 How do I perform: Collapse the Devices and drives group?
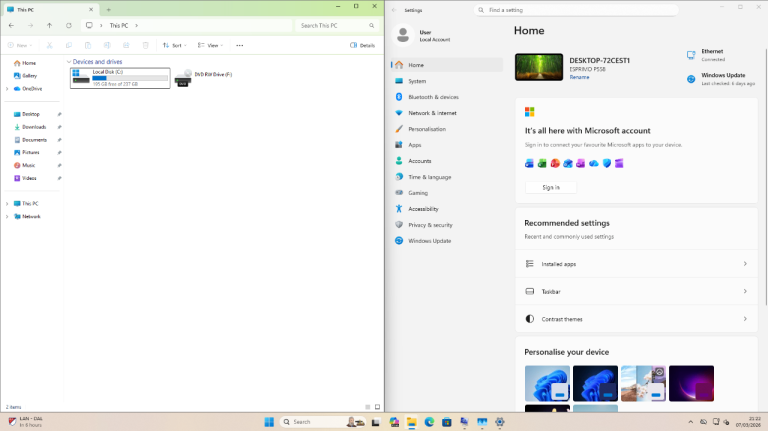point(69,62)
